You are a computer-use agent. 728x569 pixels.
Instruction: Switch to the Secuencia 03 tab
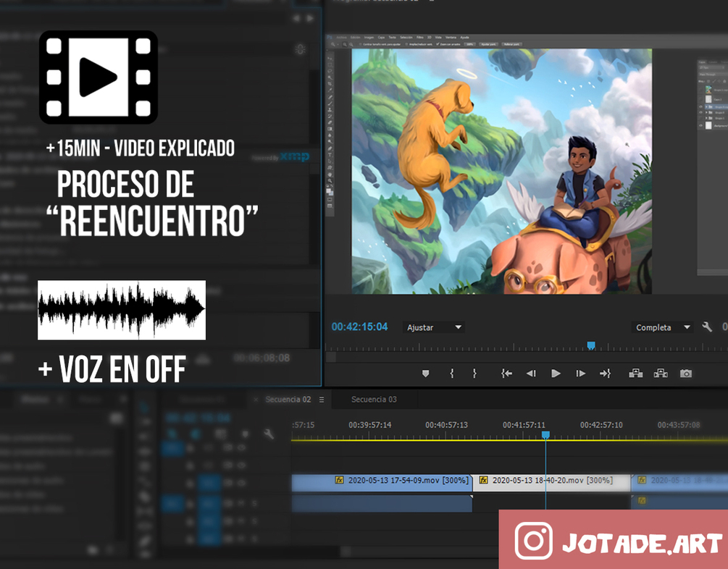(x=374, y=399)
